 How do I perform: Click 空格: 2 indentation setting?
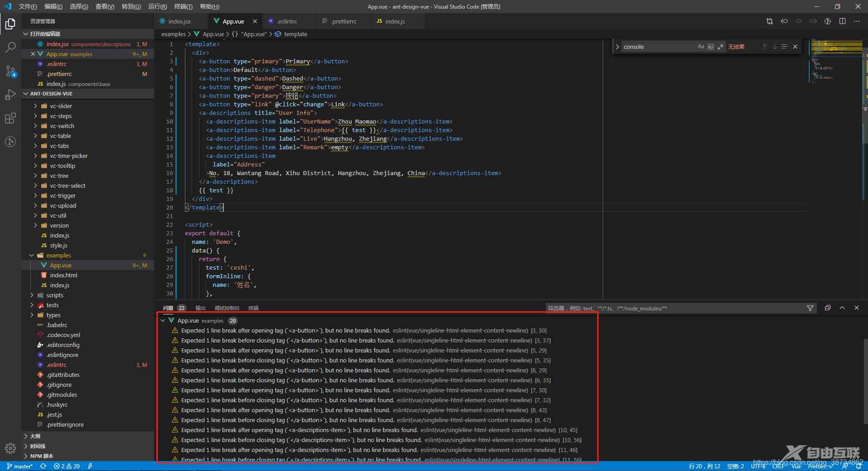736,466
